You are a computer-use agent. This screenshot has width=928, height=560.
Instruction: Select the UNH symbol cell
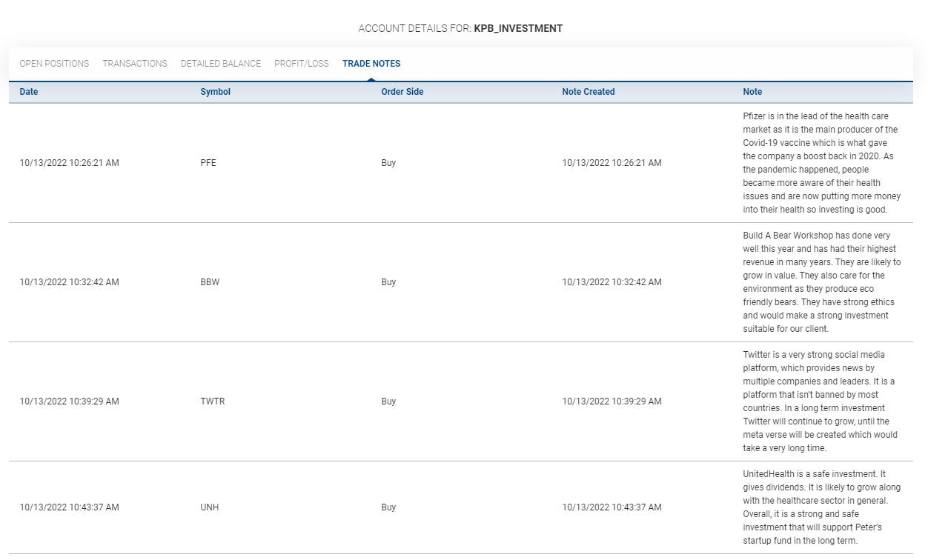(x=210, y=507)
